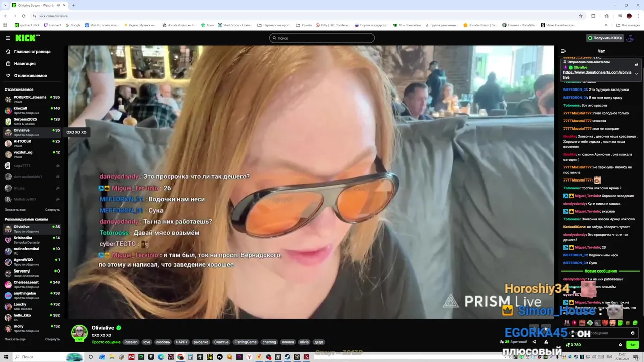Image resolution: width=644 pixels, height=362 pixels.
Task: Collapse chat with arrow icon
Action: pos(563,51)
